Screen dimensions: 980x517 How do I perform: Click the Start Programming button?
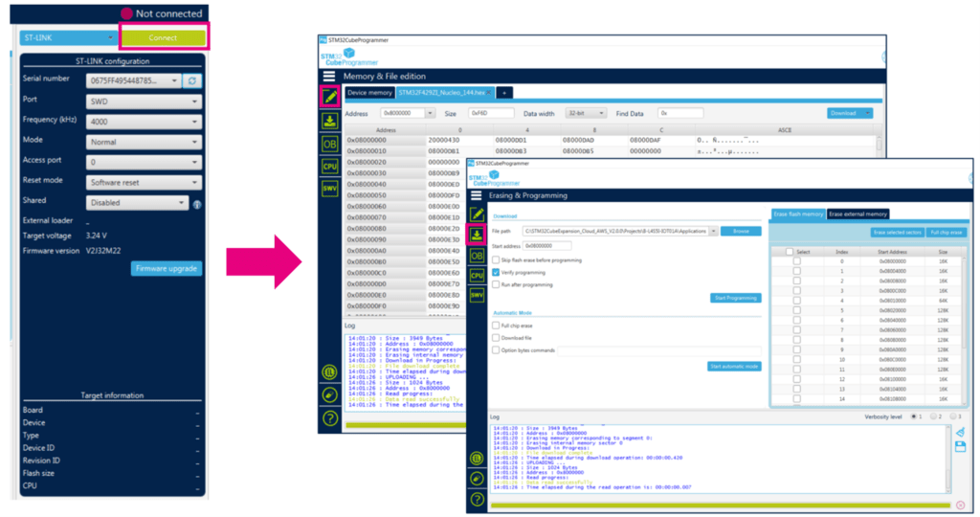point(735,299)
